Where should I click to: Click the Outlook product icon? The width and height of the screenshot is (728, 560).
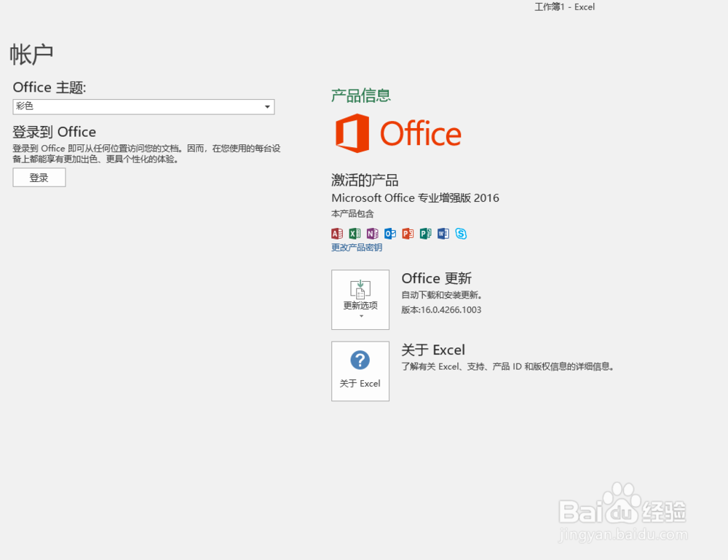[x=390, y=234]
